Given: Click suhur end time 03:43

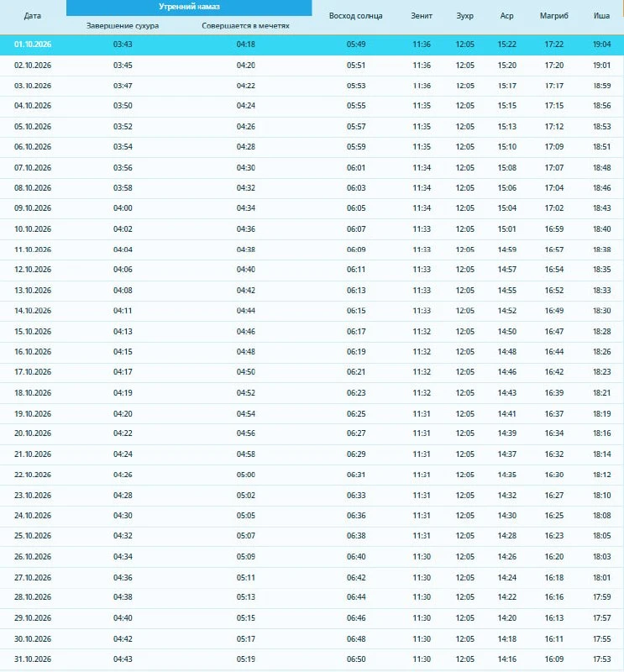Looking at the screenshot, I should point(123,45).
